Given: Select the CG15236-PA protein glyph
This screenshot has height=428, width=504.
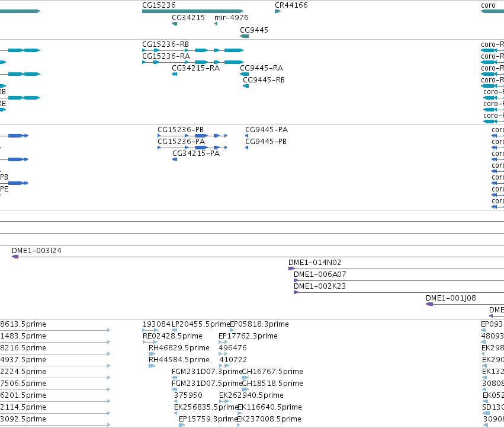Looking at the screenshot, I should (x=192, y=148).
